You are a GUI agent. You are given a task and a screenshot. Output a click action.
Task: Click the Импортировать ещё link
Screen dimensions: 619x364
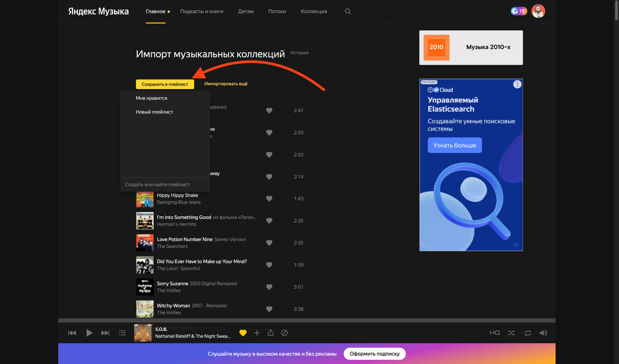226,84
